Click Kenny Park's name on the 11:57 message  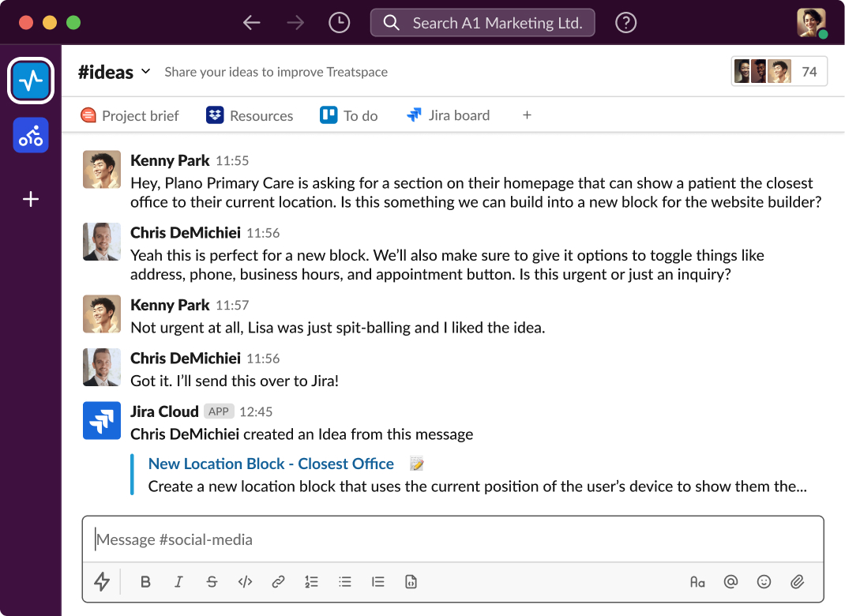170,305
